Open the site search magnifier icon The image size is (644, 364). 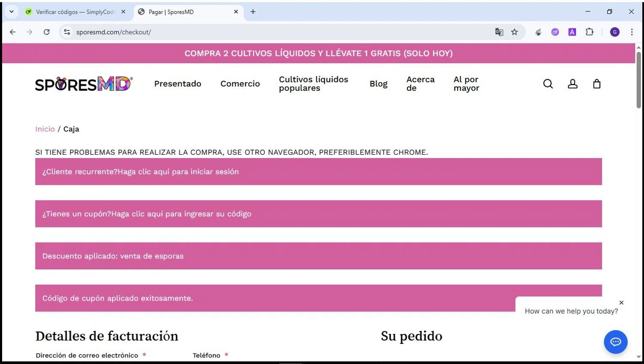548,84
